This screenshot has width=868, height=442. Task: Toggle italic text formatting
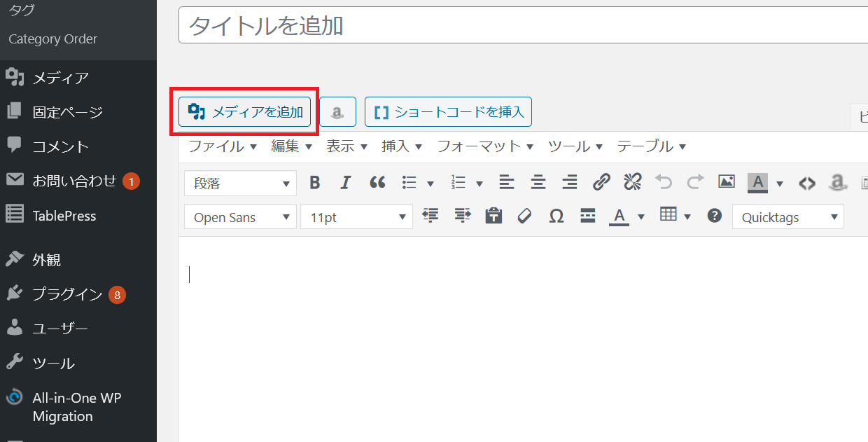(345, 183)
